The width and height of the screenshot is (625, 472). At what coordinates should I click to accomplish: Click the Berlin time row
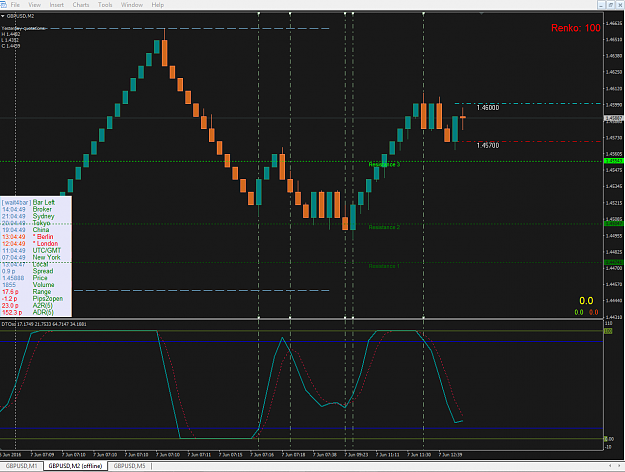[28, 237]
